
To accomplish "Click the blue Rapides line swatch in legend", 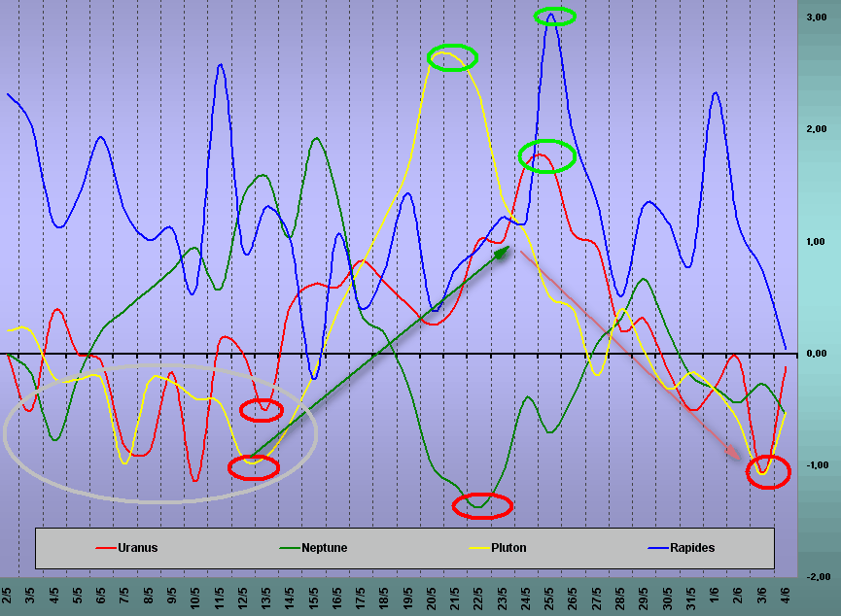I will [x=655, y=548].
